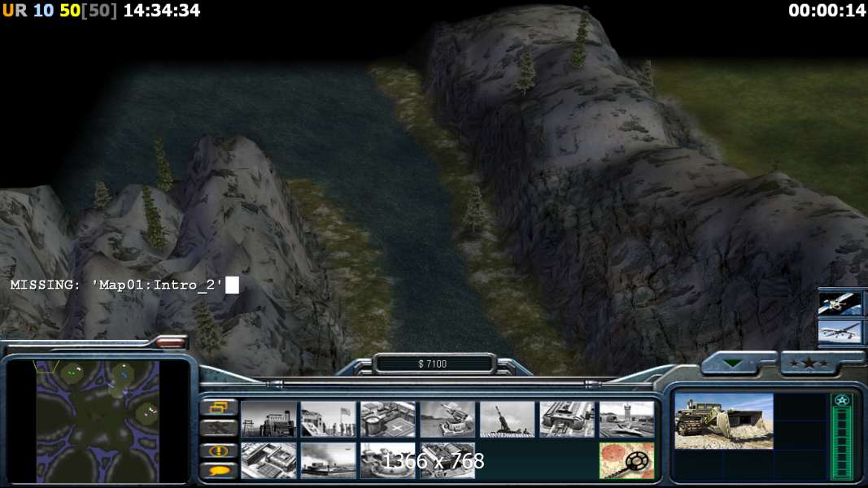
Task: Select the Strategy Center build icon
Action: pos(268,460)
